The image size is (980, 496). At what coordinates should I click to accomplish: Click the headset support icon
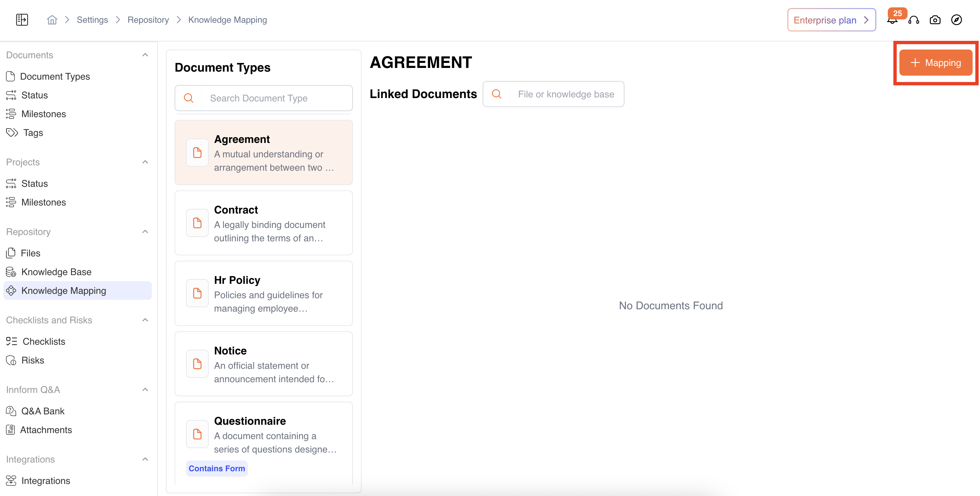coord(914,20)
